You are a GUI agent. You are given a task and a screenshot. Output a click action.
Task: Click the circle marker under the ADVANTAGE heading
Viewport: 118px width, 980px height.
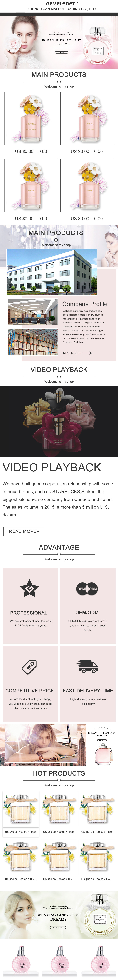tap(59, 554)
